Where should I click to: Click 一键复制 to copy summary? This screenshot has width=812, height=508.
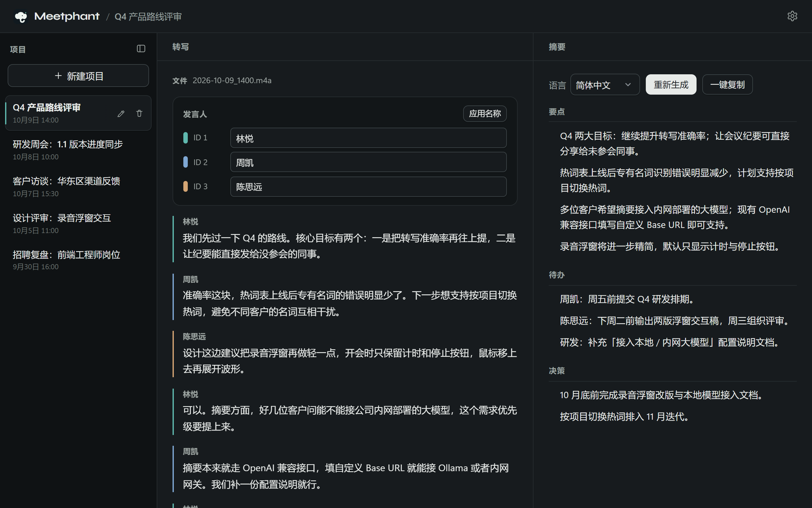727,85
